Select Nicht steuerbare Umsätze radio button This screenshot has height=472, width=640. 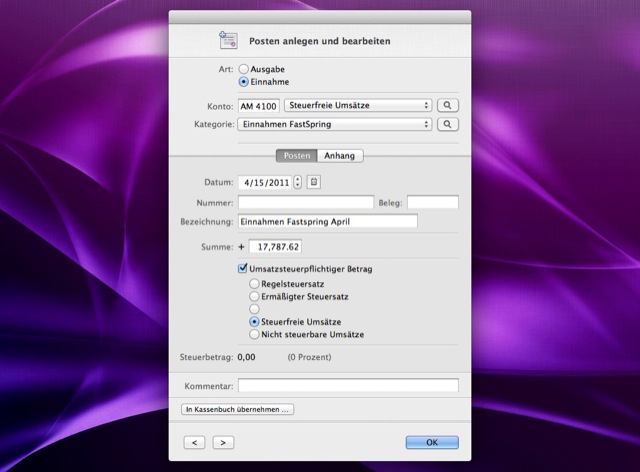point(255,334)
